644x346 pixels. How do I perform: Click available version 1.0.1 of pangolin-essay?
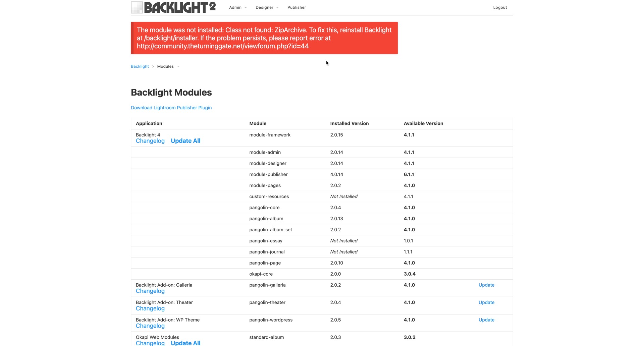point(408,241)
